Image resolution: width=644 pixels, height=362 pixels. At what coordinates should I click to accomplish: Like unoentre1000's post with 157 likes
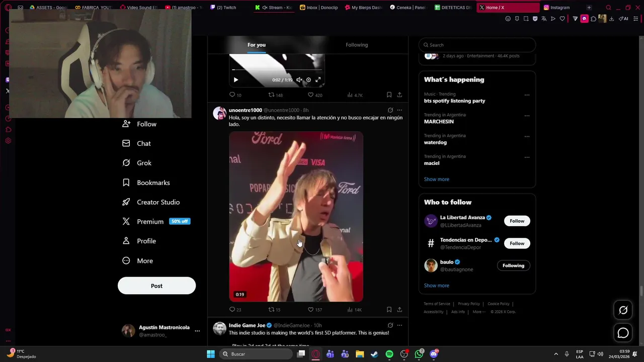[x=315, y=310]
